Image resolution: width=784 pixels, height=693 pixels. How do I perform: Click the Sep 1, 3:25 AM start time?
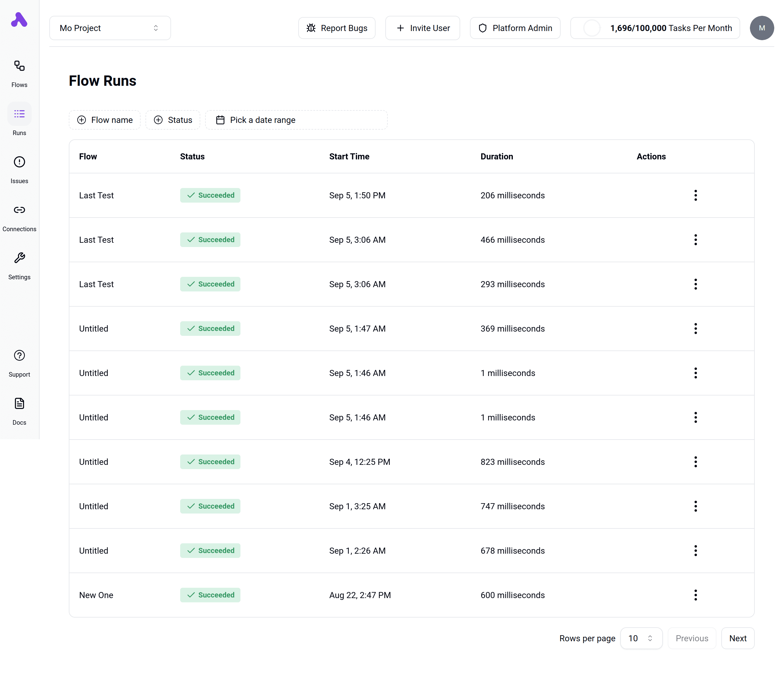coord(357,506)
